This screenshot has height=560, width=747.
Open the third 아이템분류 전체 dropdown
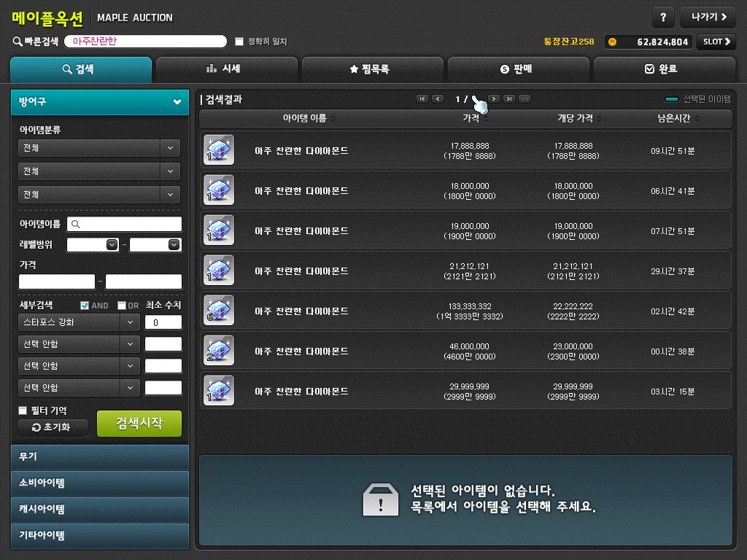point(99,195)
